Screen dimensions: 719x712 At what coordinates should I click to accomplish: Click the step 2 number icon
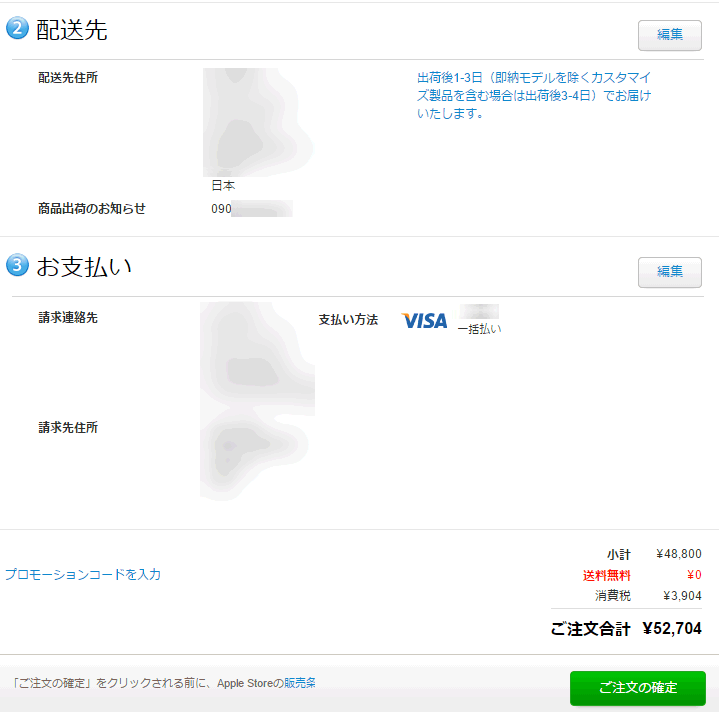pos(17,29)
